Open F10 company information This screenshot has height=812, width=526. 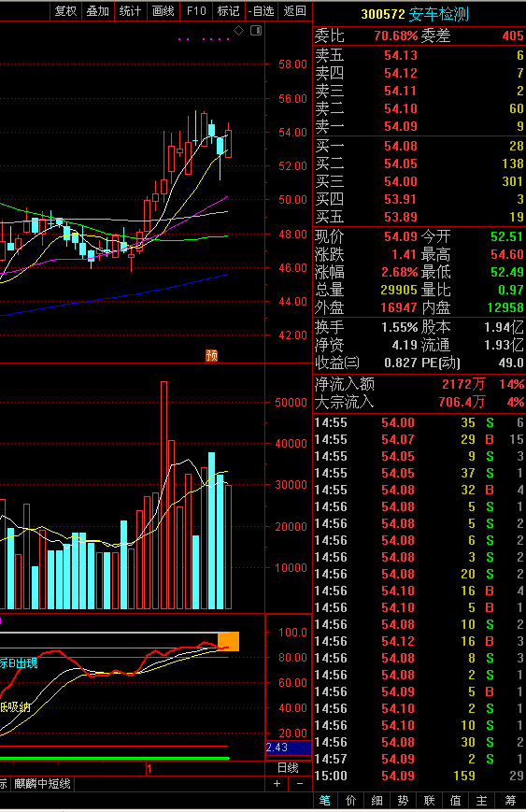(x=196, y=11)
